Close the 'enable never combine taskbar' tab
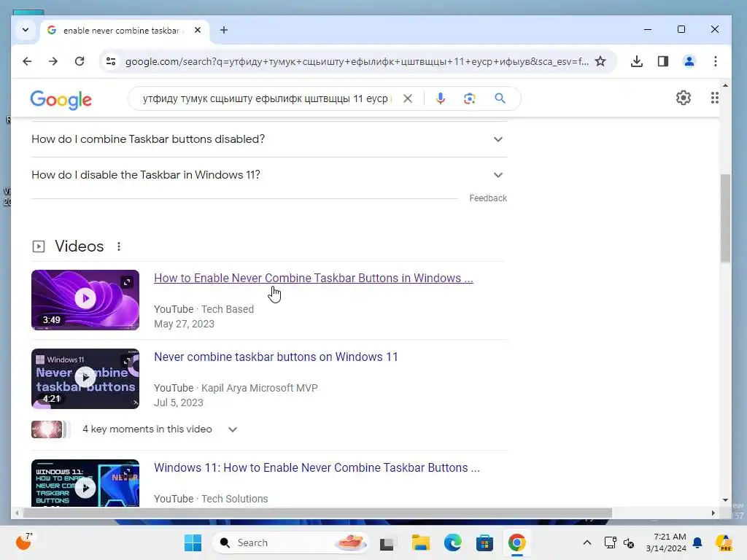 point(198,30)
